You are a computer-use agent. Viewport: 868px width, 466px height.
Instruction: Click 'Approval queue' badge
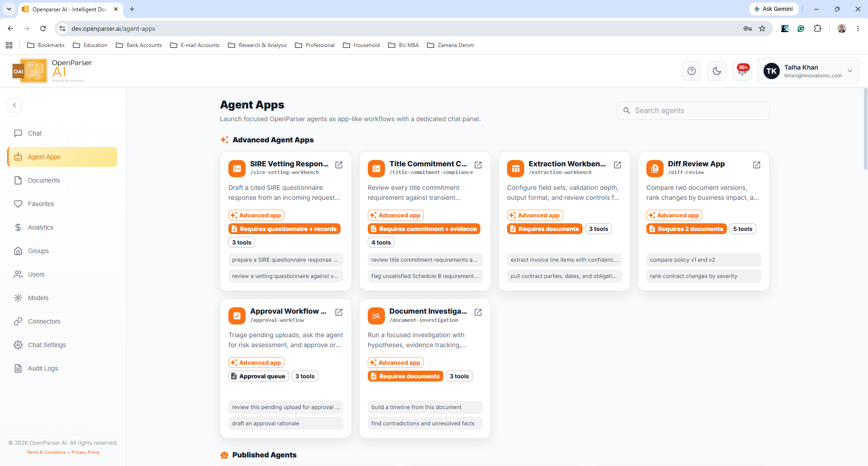258,377
